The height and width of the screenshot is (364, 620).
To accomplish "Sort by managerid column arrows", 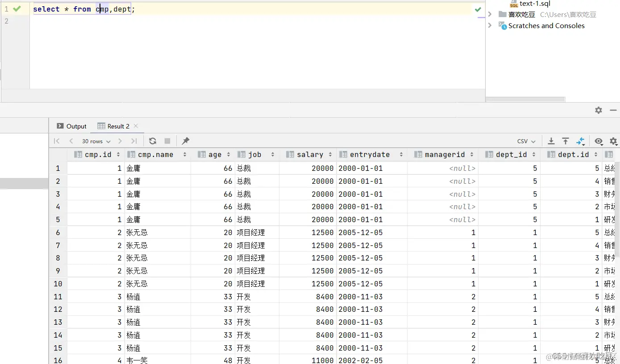I will [x=472, y=154].
